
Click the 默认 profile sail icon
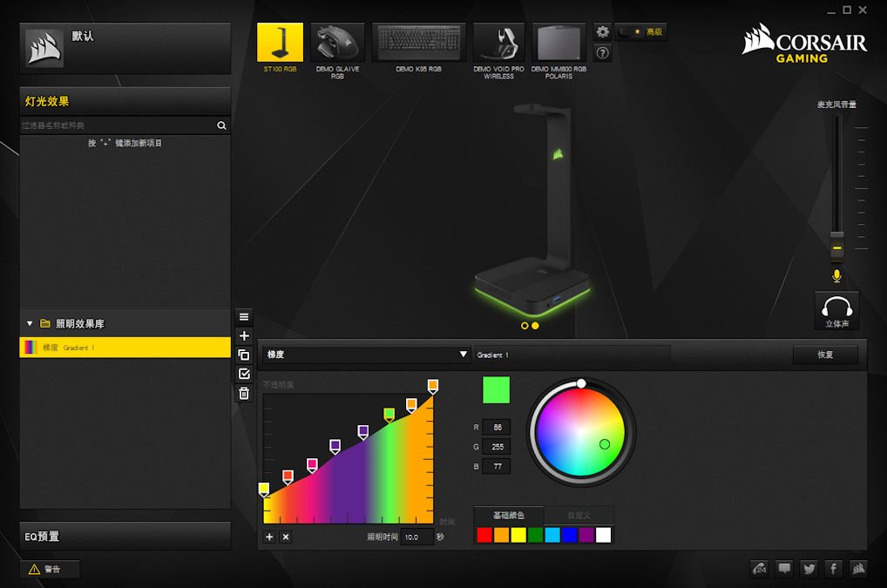(44, 48)
